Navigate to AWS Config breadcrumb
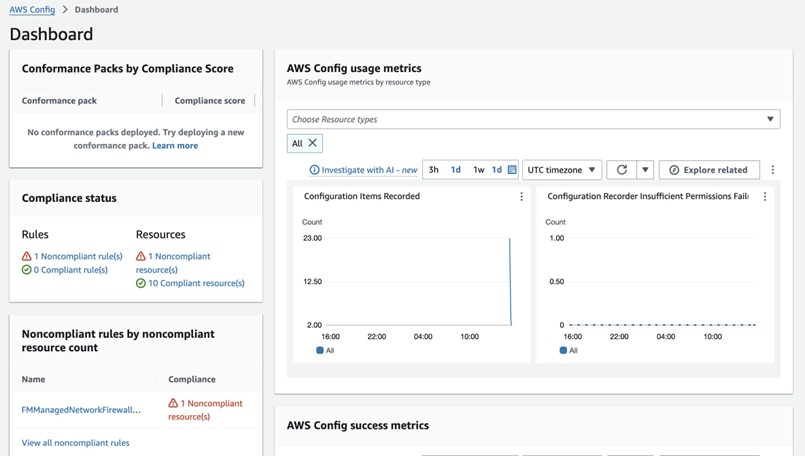Viewport: 805px width, 456px height. coord(32,9)
